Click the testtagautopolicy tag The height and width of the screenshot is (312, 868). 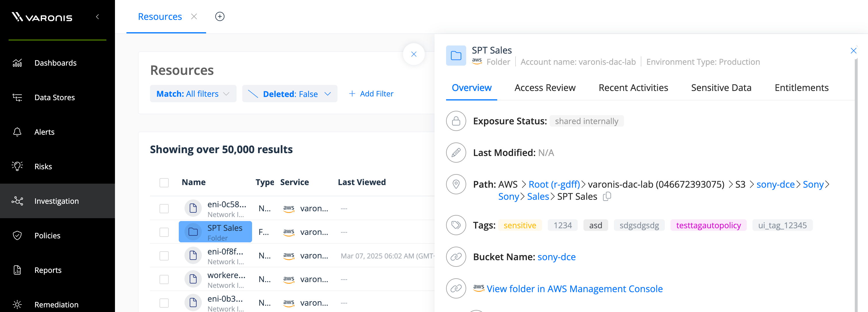click(x=708, y=225)
